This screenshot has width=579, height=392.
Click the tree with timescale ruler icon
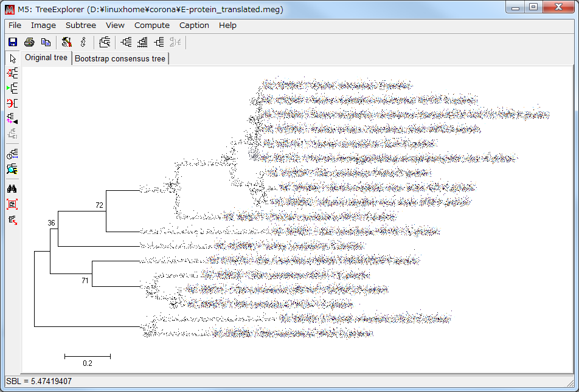coord(12,154)
